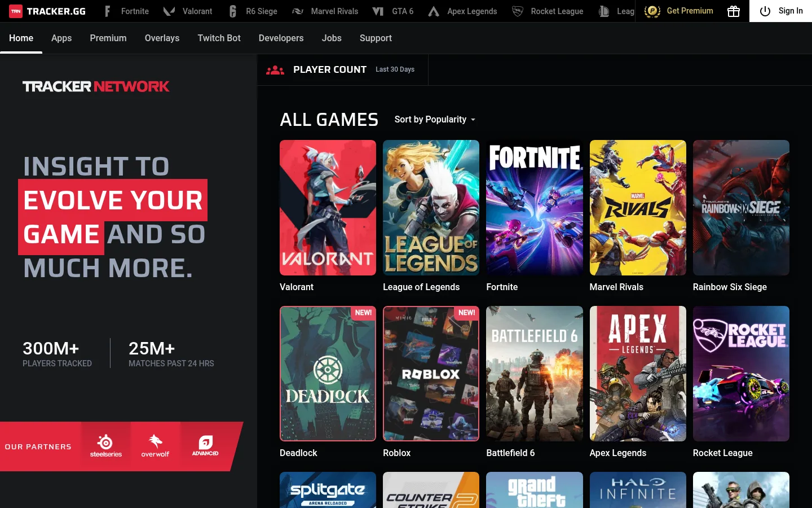Open the Valorant game cover art
The height and width of the screenshot is (508, 812).
[328, 208]
